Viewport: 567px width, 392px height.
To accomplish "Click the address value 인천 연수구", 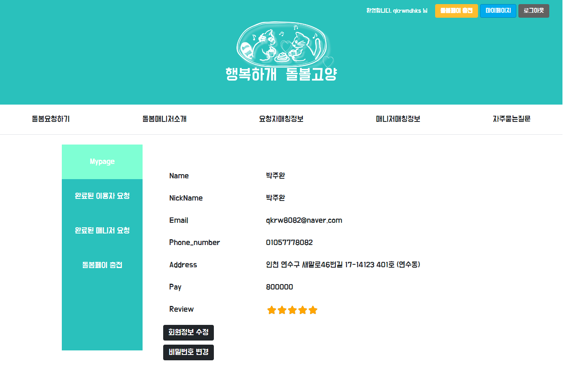I will coord(343,265).
